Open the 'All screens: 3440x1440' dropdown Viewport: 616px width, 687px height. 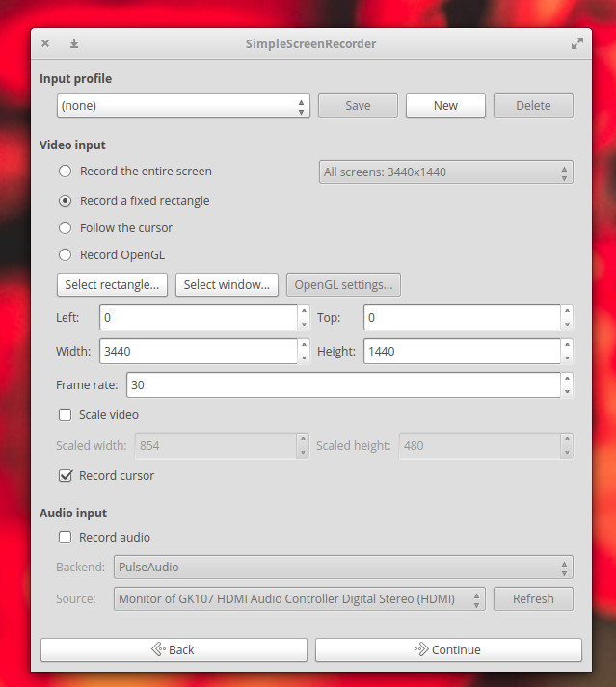[x=445, y=172]
